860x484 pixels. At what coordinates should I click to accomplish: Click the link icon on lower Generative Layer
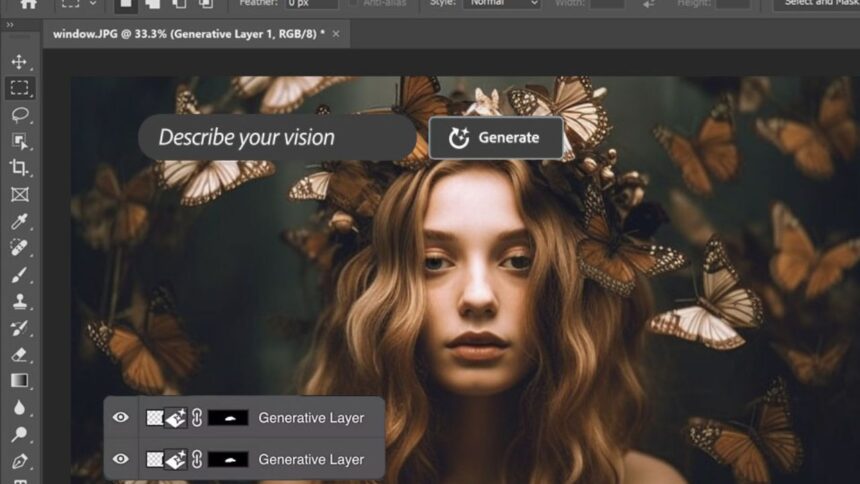(x=197, y=459)
